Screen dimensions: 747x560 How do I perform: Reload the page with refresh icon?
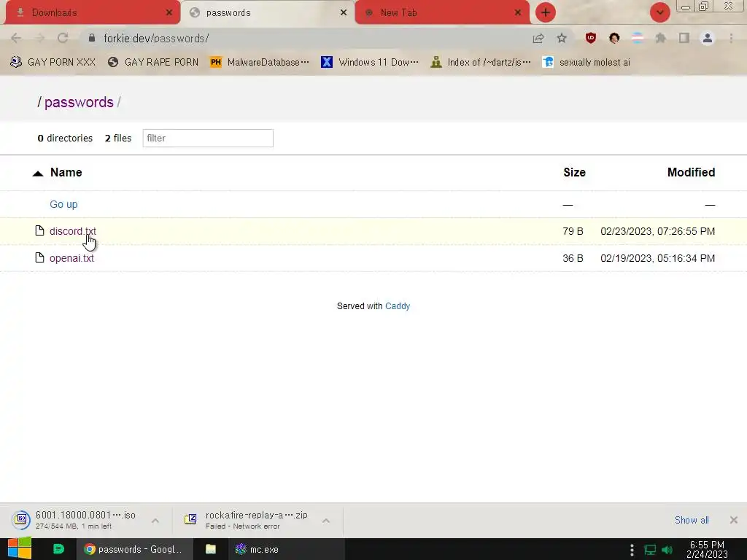coord(63,38)
